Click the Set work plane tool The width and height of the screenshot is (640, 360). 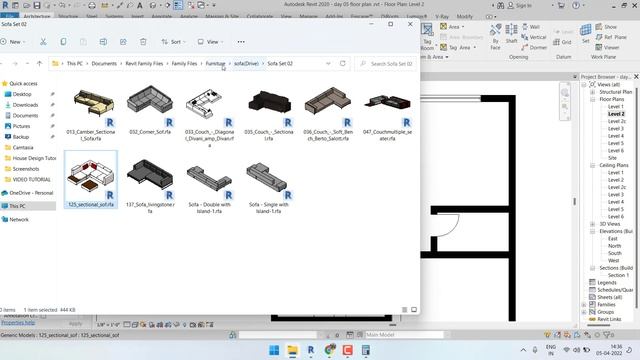pos(586,33)
